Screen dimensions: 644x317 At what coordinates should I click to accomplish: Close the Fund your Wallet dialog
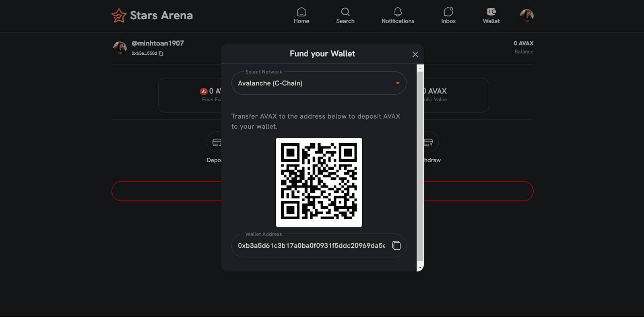[415, 54]
